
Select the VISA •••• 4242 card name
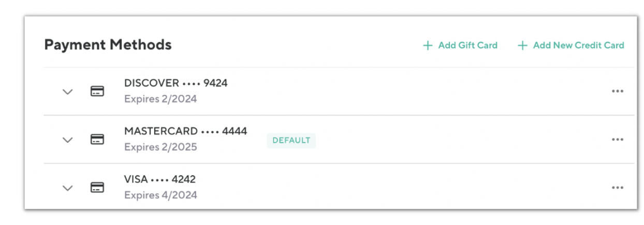(159, 179)
